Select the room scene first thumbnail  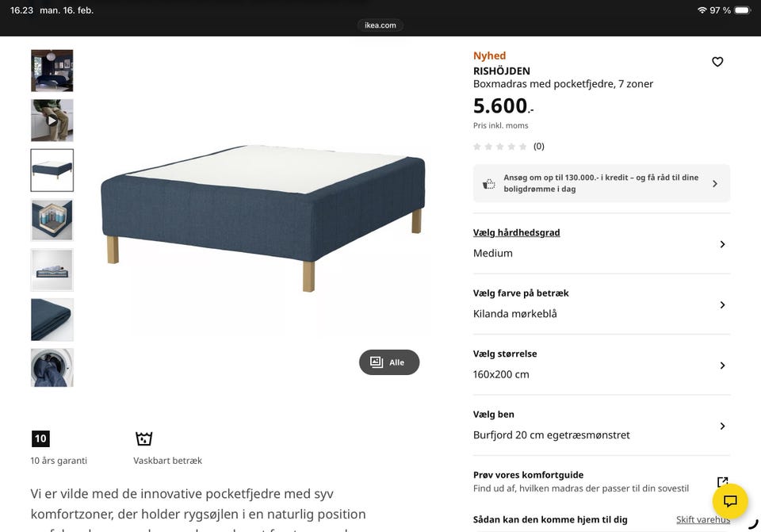pos(52,71)
